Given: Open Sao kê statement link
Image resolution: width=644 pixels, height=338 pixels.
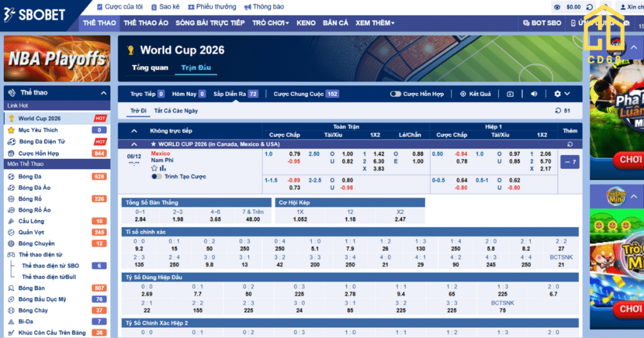Looking at the screenshot, I should (x=165, y=7).
